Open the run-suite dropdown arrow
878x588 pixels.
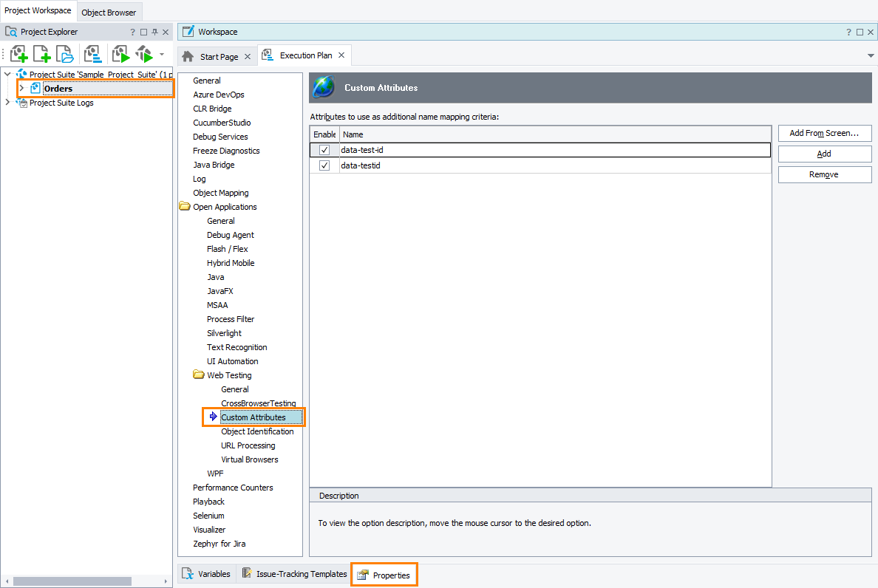pos(161,54)
